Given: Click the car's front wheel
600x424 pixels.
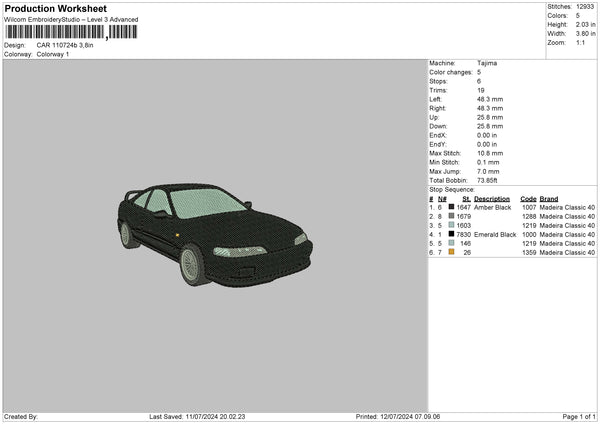Looking at the screenshot, I should pos(194,263).
